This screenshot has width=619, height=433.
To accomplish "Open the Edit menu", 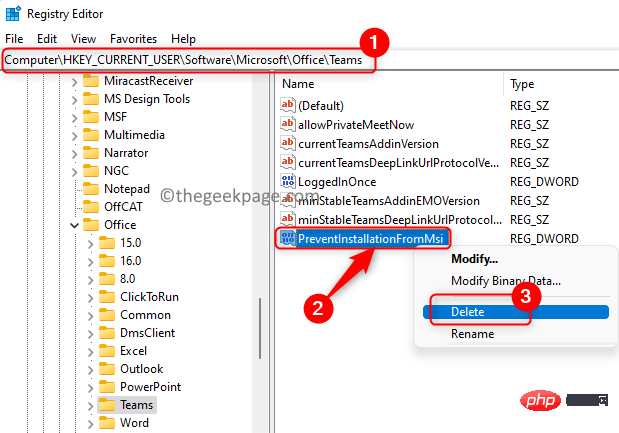I will [x=47, y=39].
